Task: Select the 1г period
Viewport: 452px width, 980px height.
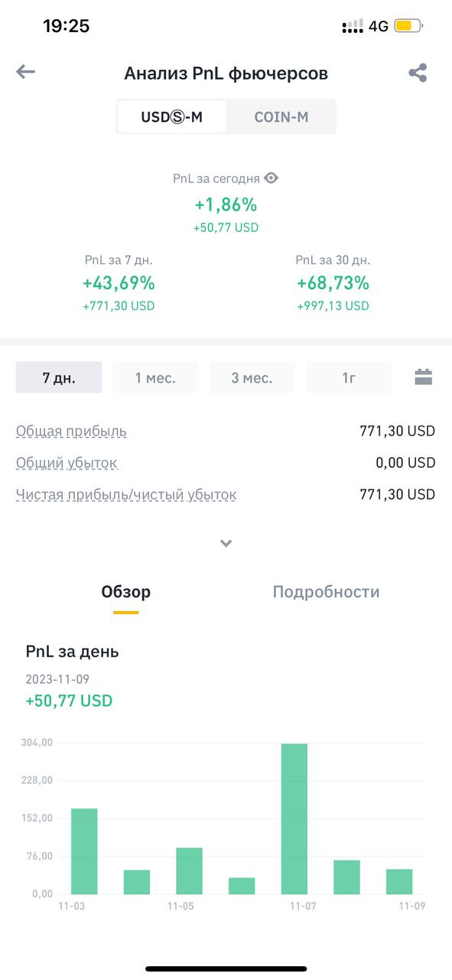Action: (349, 377)
